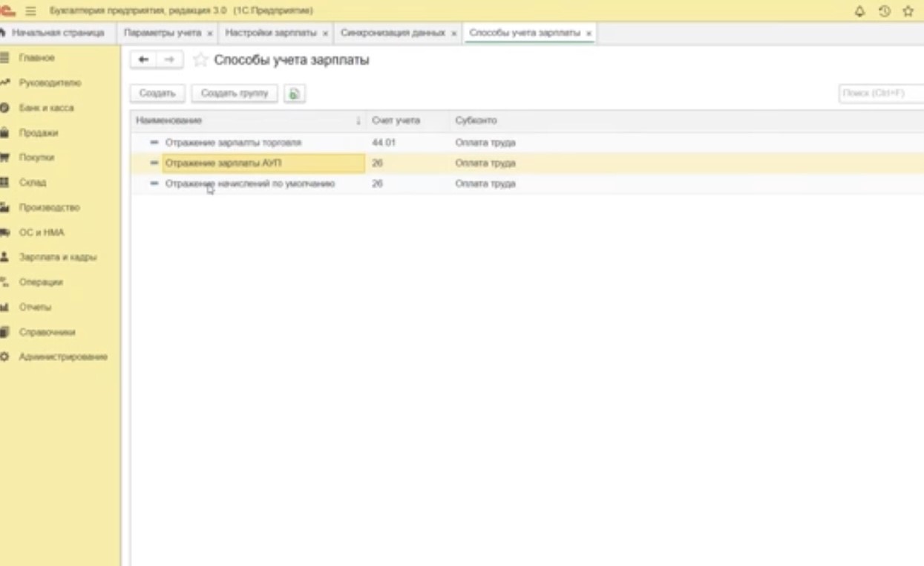
Task: Open favorites star in title bar
Action: (x=908, y=11)
